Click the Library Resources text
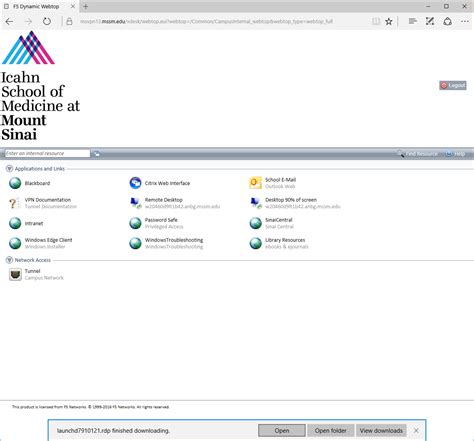 click(x=285, y=240)
